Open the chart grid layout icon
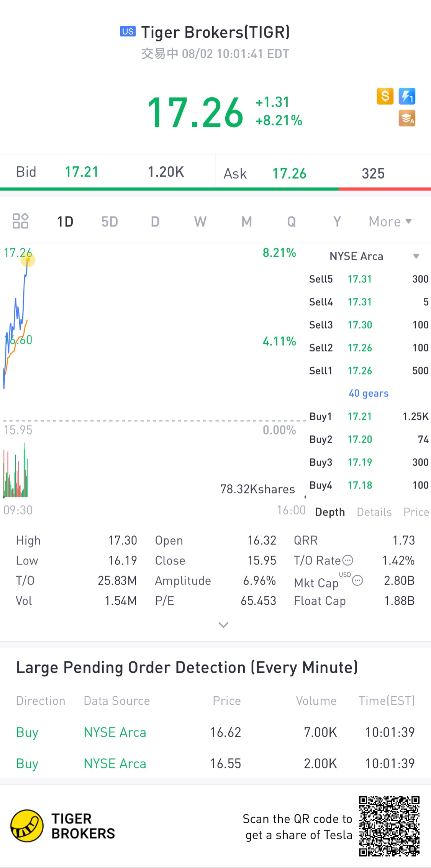Viewport: 431px width, 868px height. (20, 221)
